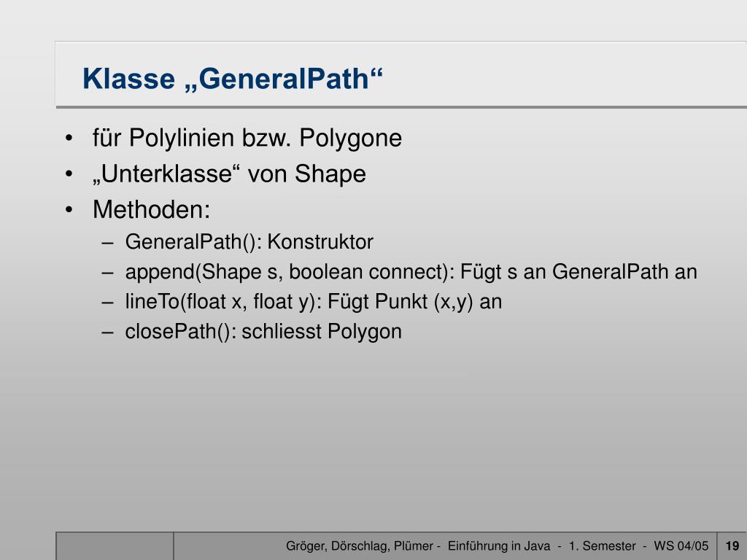This screenshot has width=747, height=560.
Task: Click the Unterklasse von Shape bullet line
Action: (229, 174)
